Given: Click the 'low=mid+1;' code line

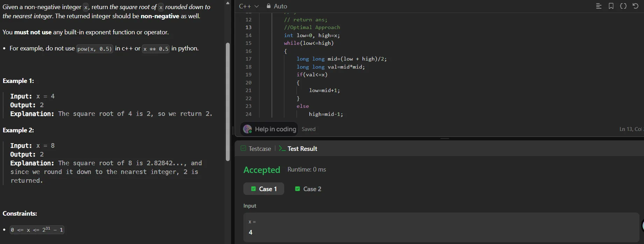Looking at the screenshot, I should 324,90.
